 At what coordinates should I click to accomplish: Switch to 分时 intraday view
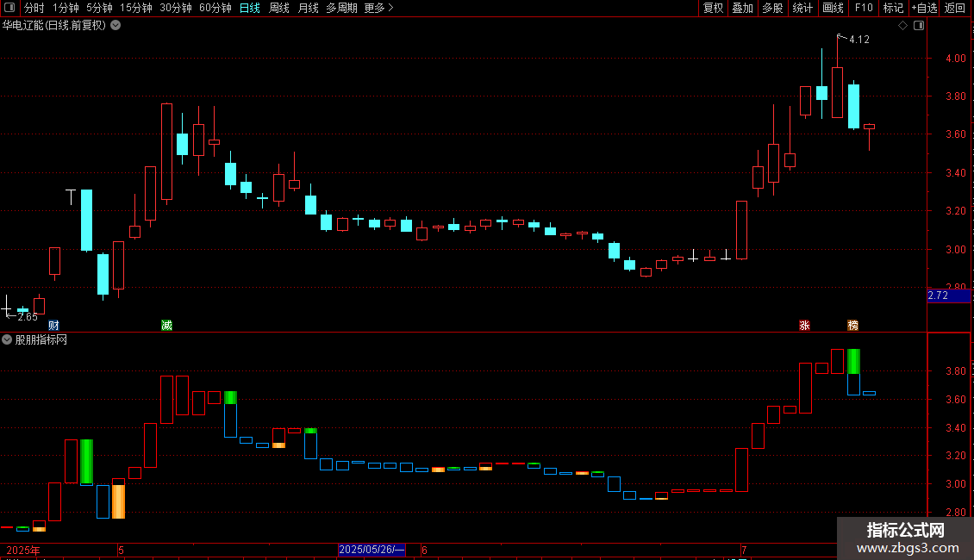[34, 8]
